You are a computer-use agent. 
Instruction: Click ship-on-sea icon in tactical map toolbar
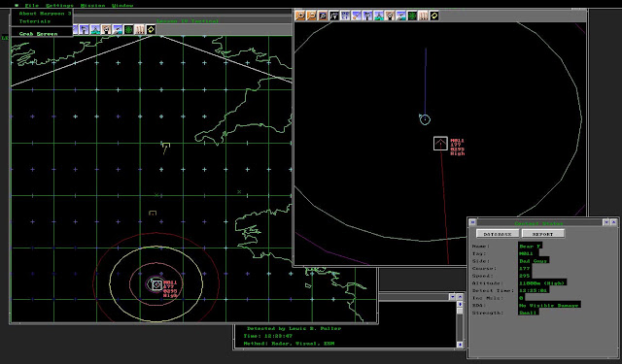(x=117, y=29)
